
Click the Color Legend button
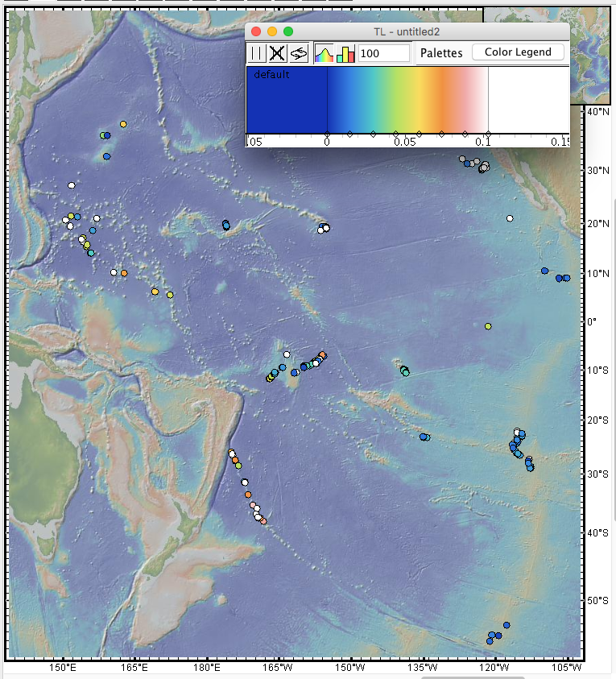(518, 52)
